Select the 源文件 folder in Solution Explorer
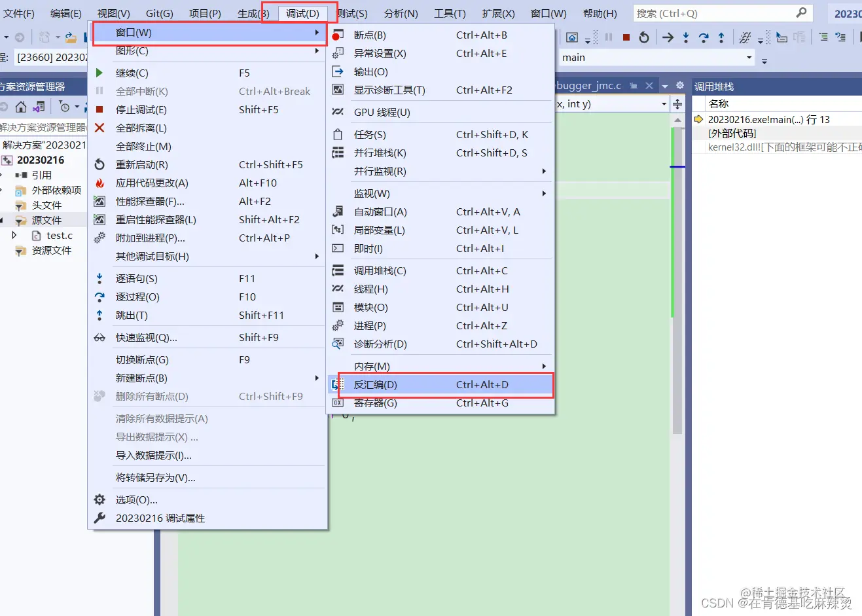The image size is (862, 616). [x=46, y=220]
